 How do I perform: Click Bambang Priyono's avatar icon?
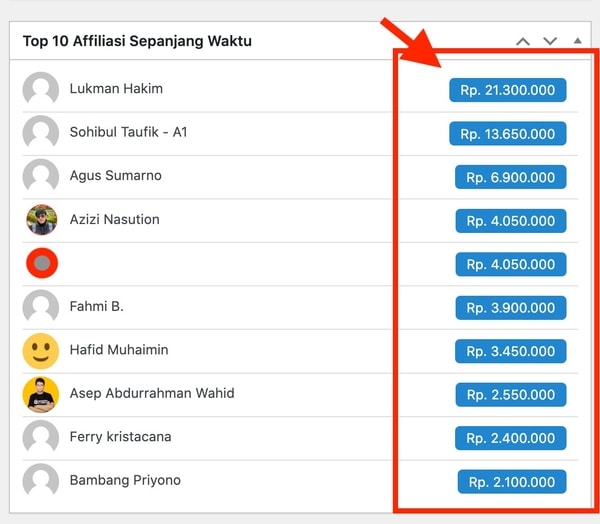point(41,481)
